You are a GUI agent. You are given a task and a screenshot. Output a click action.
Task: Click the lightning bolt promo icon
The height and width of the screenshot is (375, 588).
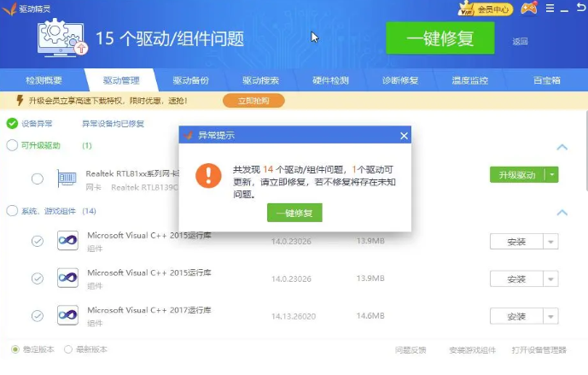coord(20,100)
